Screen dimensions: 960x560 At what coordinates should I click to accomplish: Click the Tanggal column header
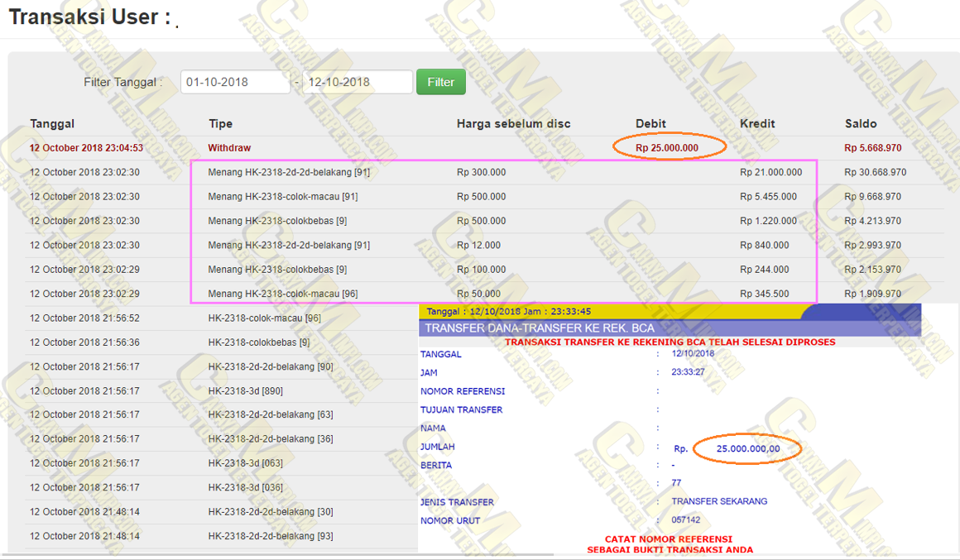point(52,123)
